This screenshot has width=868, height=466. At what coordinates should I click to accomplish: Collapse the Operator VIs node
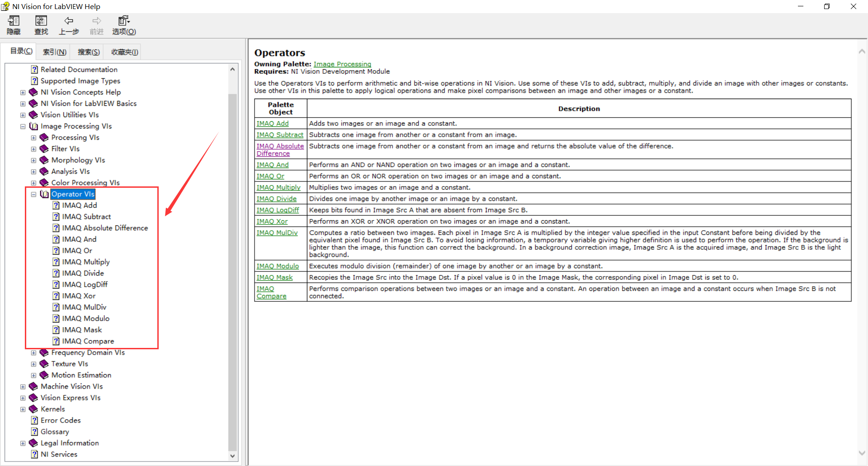click(x=33, y=194)
